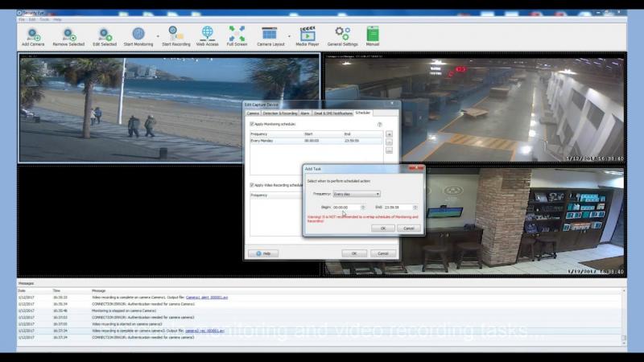The width and height of the screenshot is (644, 362).
Task: Switch to the Alarm tab
Action: [x=305, y=113]
